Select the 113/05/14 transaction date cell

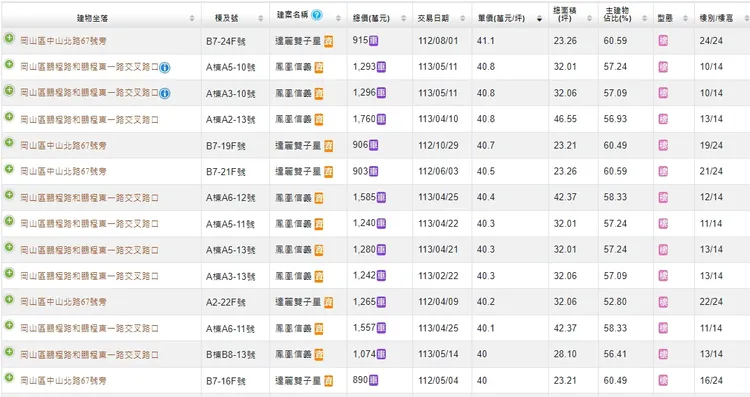[x=438, y=354]
